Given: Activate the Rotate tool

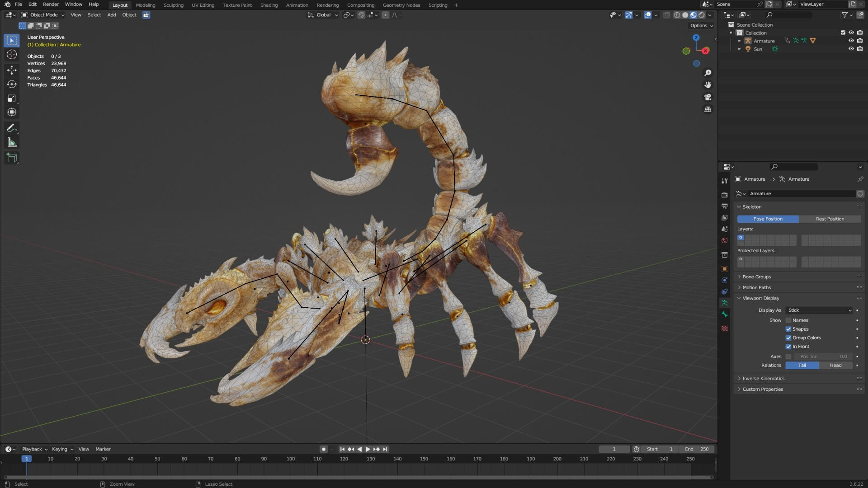Looking at the screenshot, I should point(12,84).
